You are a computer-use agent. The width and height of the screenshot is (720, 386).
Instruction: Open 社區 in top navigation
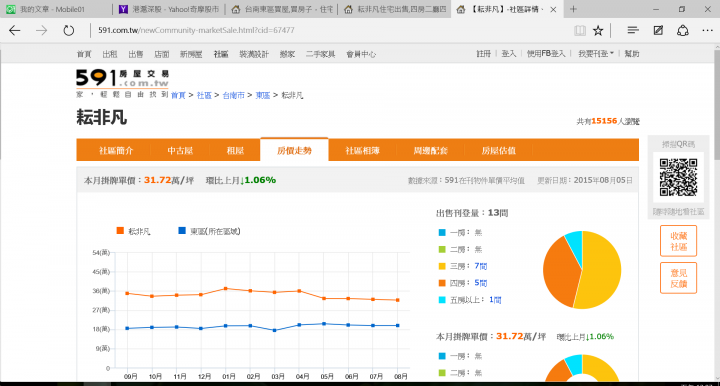[221, 54]
